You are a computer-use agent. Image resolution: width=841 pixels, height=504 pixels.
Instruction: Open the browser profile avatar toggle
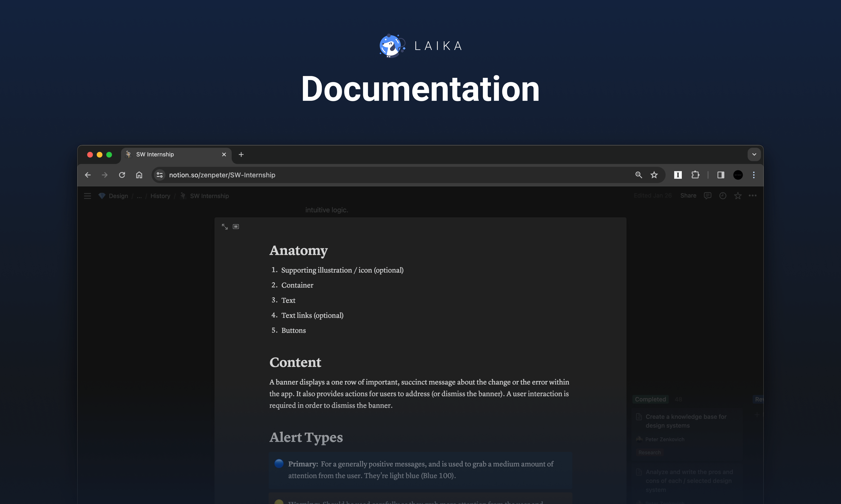pos(738,175)
